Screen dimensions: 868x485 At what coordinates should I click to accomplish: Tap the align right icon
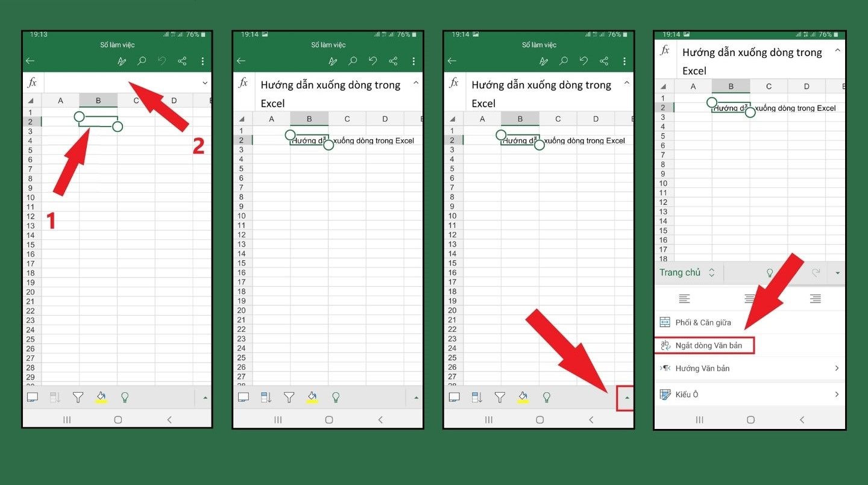[816, 298]
